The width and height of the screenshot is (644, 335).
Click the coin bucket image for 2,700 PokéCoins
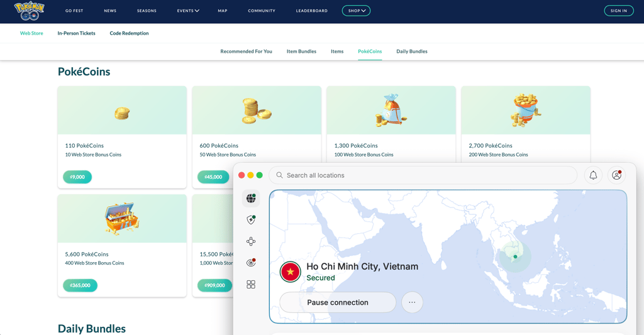click(x=526, y=110)
